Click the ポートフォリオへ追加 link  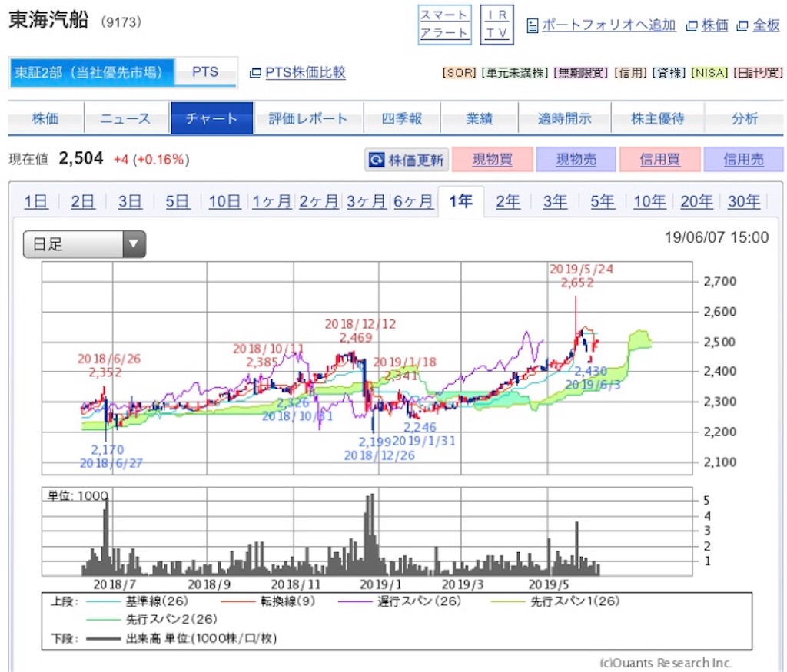pyautogui.click(x=609, y=25)
